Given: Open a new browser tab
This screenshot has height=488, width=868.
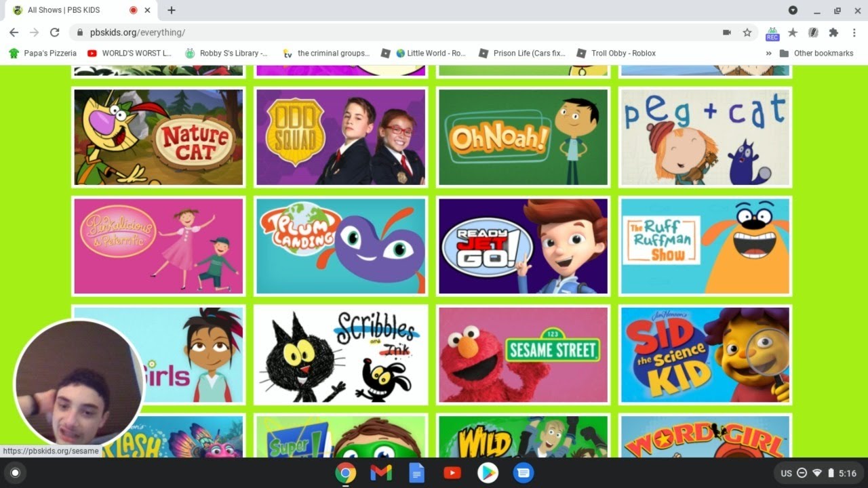Looking at the screenshot, I should pyautogui.click(x=172, y=10).
